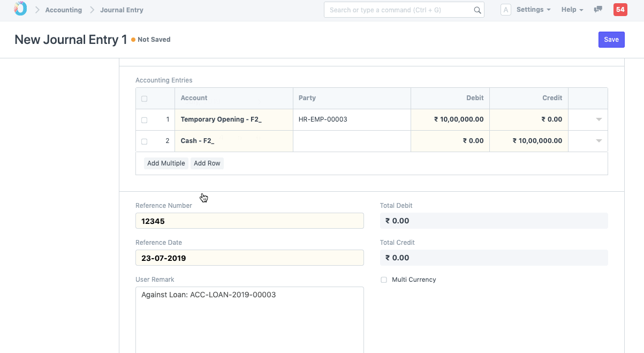Click debit cell ₹ 0.00 in row 2
Image resolution: width=644 pixels, height=353 pixels.
[450, 141]
